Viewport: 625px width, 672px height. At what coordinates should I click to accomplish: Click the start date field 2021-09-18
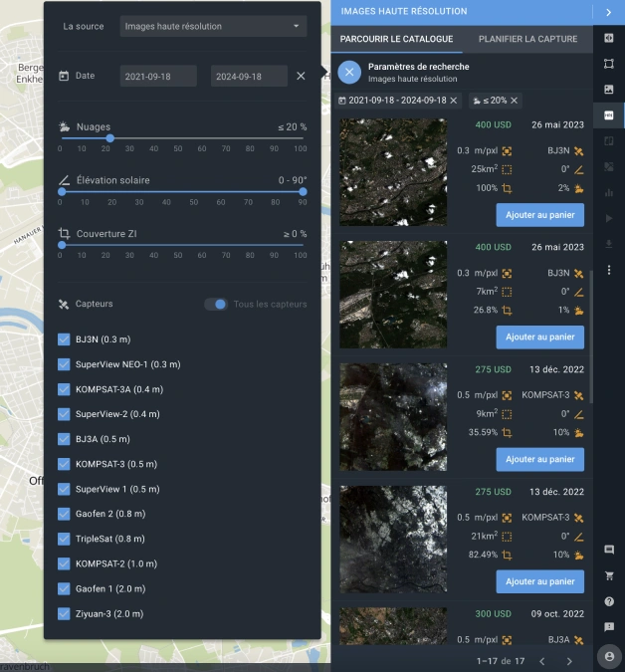click(158, 77)
